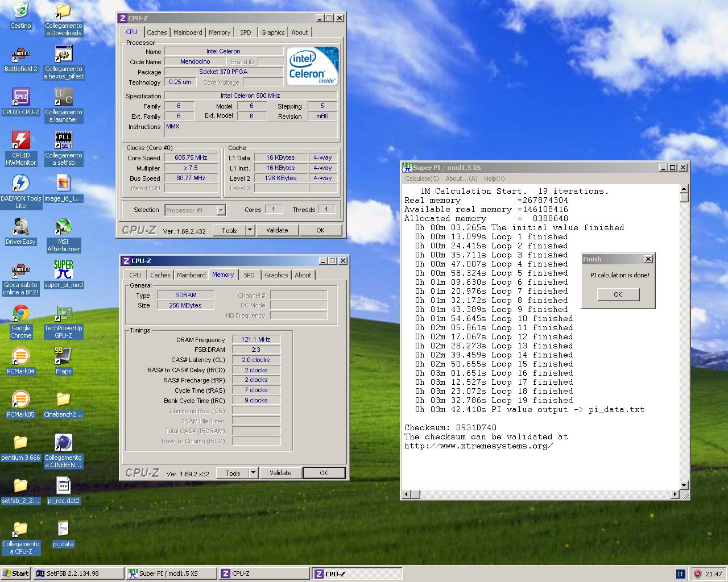This screenshot has width=728, height=582.
Task: Open Collegamento a setfsb shortcut
Action: click(x=64, y=149)
